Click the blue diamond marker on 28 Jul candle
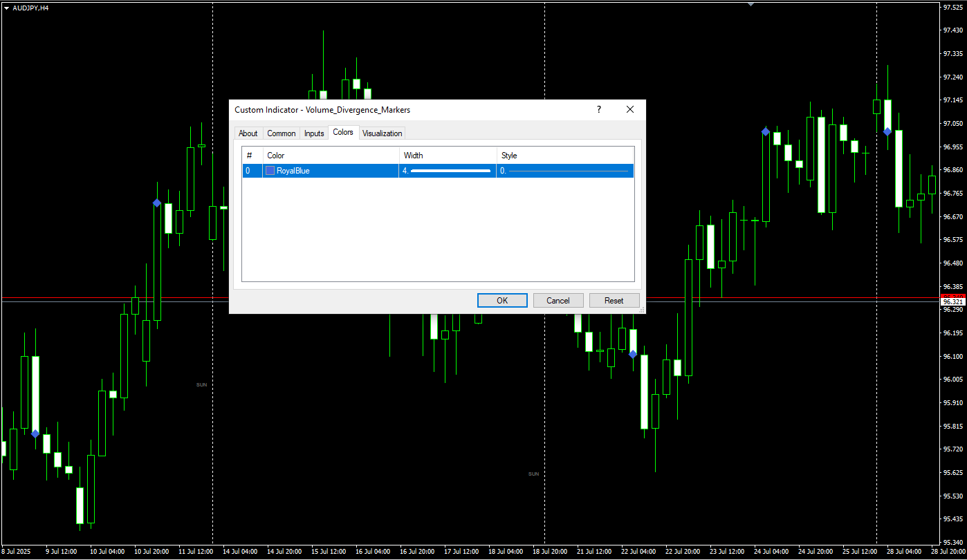The width and height of the screenshot is (967, 560). point(887,131)
